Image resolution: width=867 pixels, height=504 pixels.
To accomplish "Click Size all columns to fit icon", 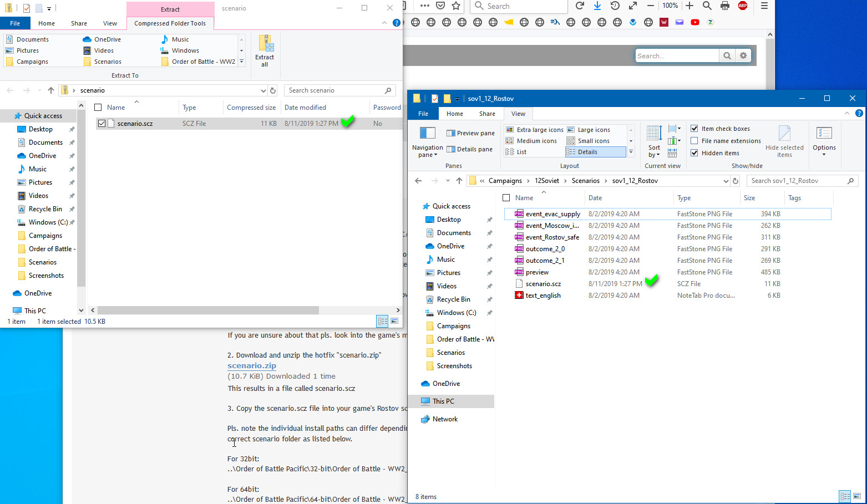I will 672,152.
